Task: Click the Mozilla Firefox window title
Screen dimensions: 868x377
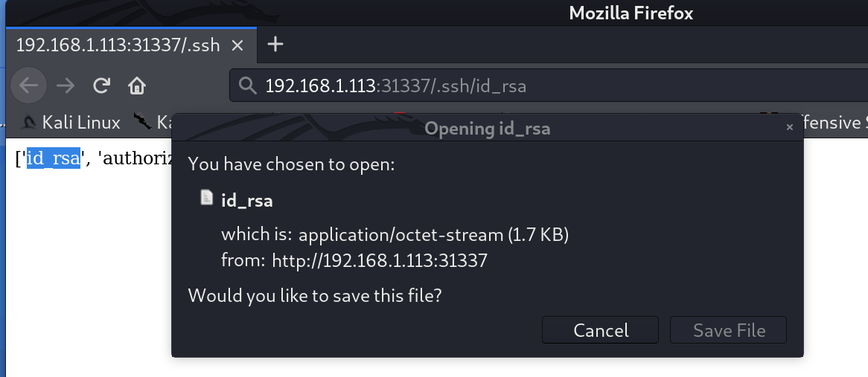Action: click(631, 13)
